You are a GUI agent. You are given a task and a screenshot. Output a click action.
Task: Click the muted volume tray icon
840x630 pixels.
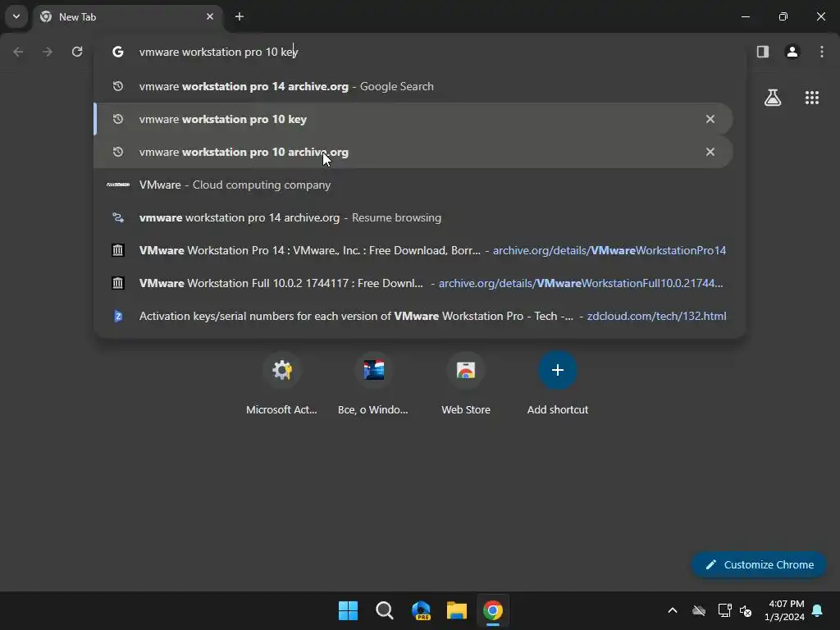click(x=745, y=610)
